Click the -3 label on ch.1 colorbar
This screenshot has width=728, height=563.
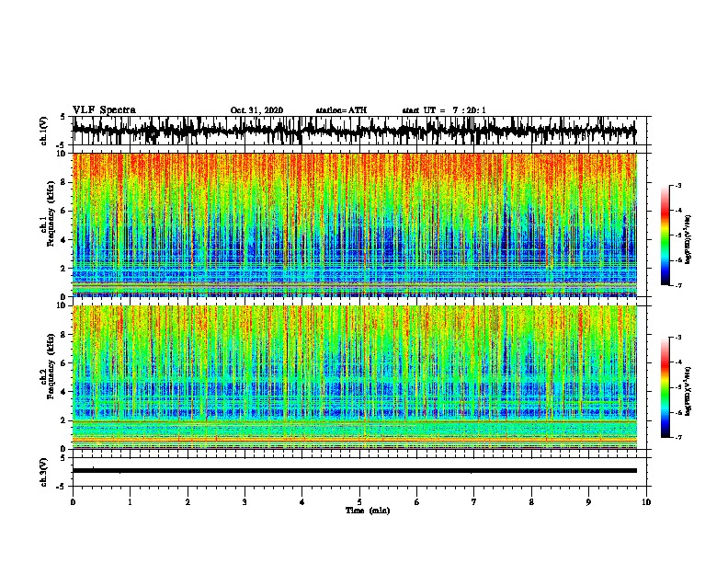[x=677, y=186]
